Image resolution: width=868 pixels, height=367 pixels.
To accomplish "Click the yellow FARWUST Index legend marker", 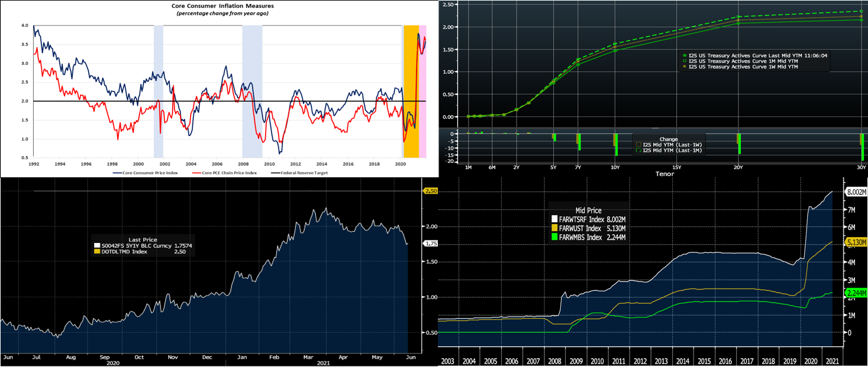I will tap(554, 228).
